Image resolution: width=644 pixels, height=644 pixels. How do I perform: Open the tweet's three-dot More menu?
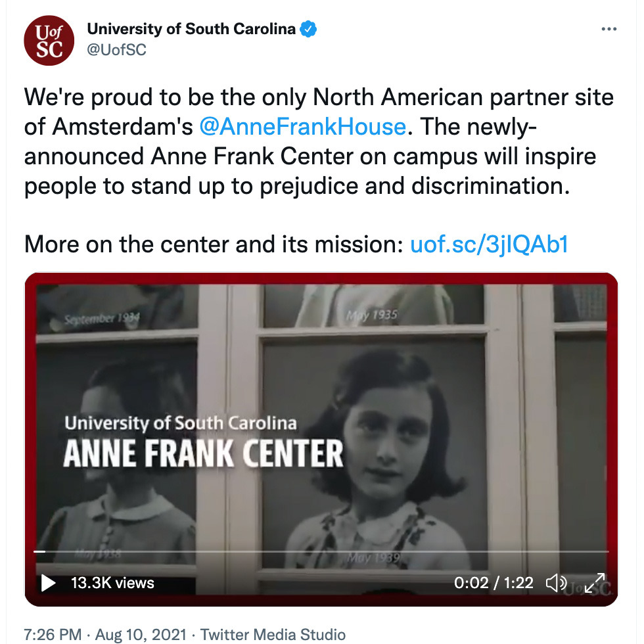pyautogui.click(x=609, y=30)
